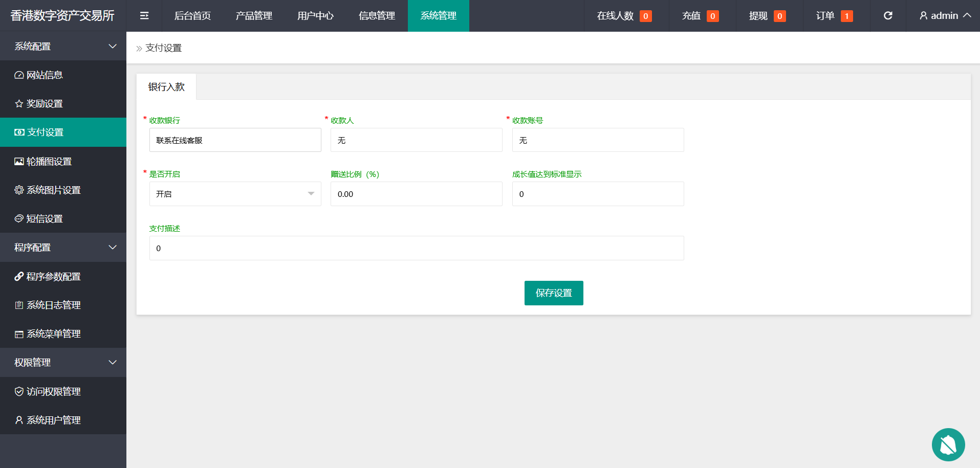This screenshot has height=468, width=980.
Task: Click the muted notification bell floating button
Action: [948, 444]
